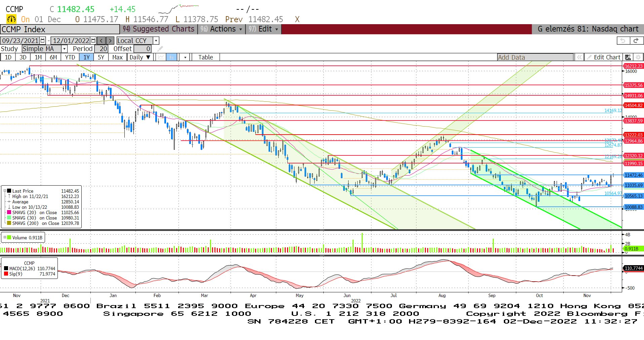This screenshot has width=644, height=340.
Task: Redo the chart change
Action: [x=636, y=41]
